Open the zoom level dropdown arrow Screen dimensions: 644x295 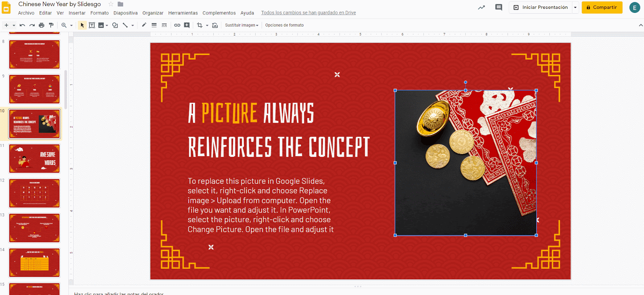coord(71,25)
